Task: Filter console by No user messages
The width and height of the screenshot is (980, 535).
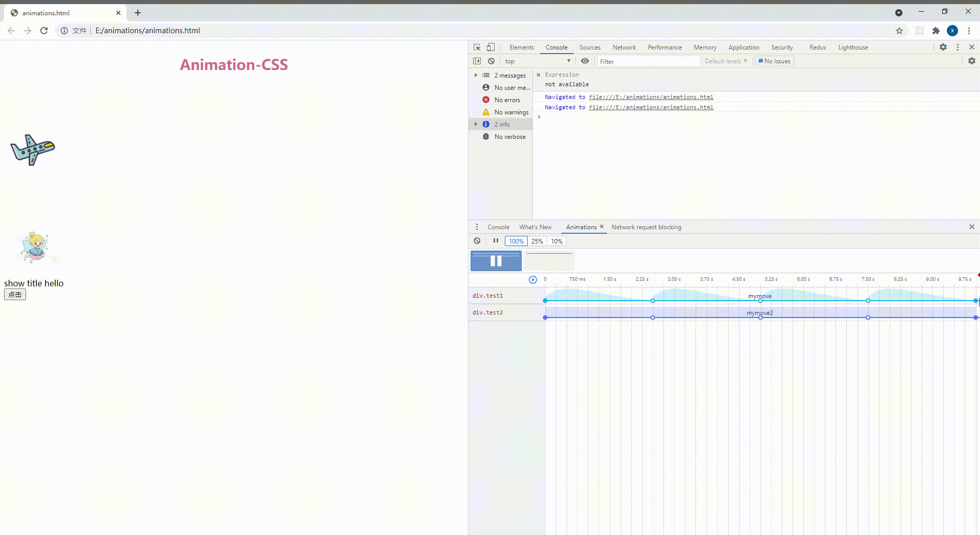Action: 501,88
